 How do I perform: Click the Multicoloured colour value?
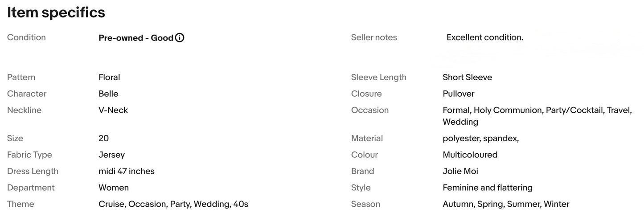click(x=470, y=155)
